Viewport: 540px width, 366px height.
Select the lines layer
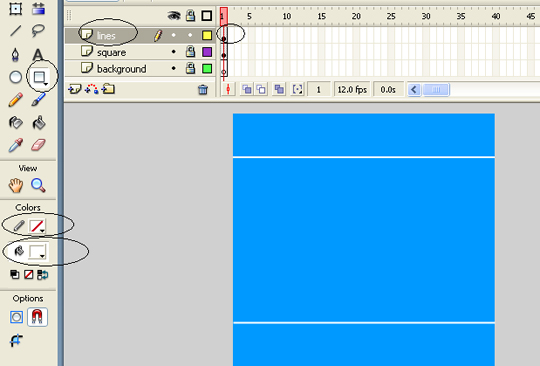[106, 36]
